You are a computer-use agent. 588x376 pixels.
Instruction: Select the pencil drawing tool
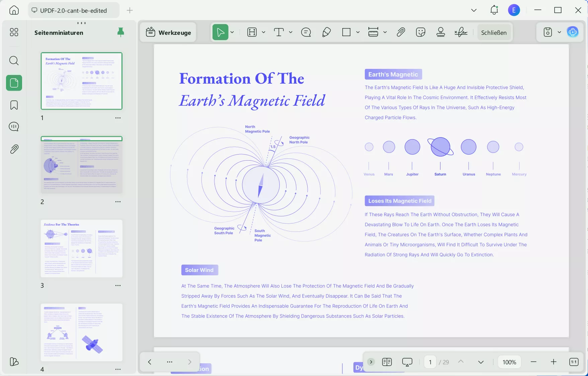326,32
